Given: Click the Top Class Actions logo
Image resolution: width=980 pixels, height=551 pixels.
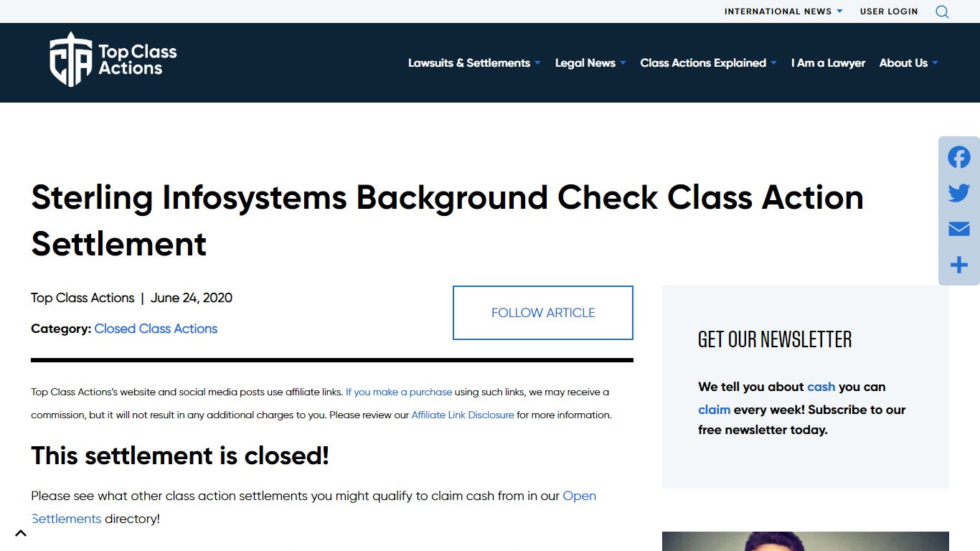Looking at the screenshot, I should (x=113, y=60).
